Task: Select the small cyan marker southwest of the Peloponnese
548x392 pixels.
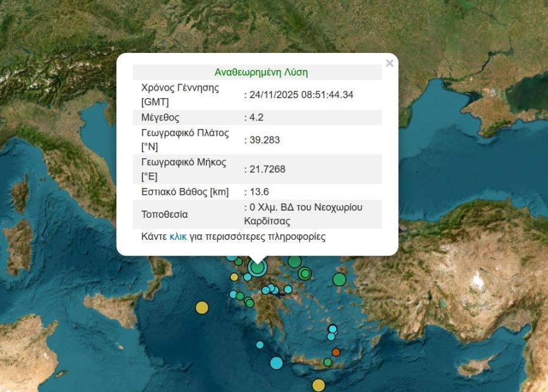Action: coord(259,345)
